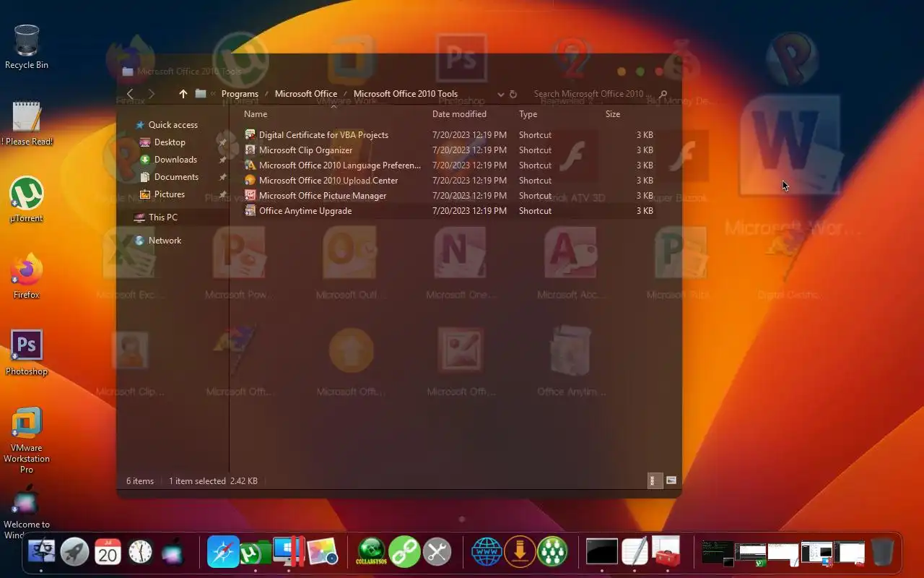
Task: Select VMware Workstation Pro desktop shortcut
Action: [x=27, y=440]
